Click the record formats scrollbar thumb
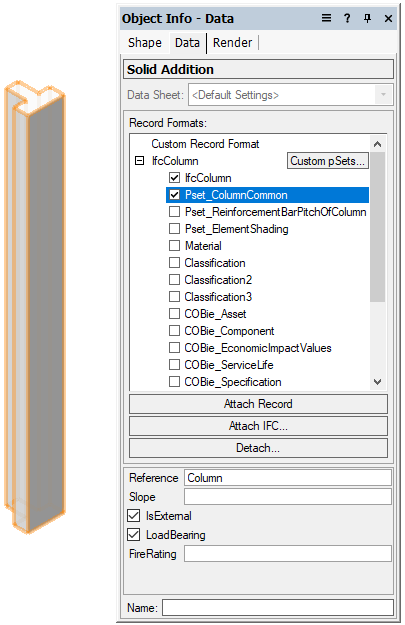This screenshot has width=405, height=625. pos(377,227)
